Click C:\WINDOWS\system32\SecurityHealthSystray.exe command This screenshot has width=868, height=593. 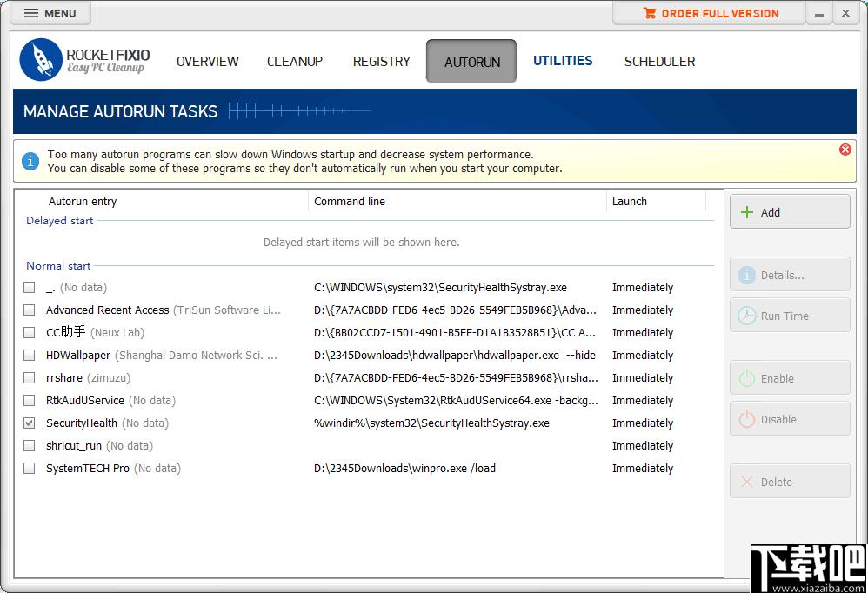click(441, 287)
